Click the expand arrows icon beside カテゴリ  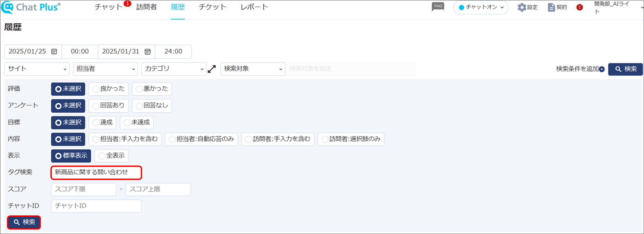212,69
